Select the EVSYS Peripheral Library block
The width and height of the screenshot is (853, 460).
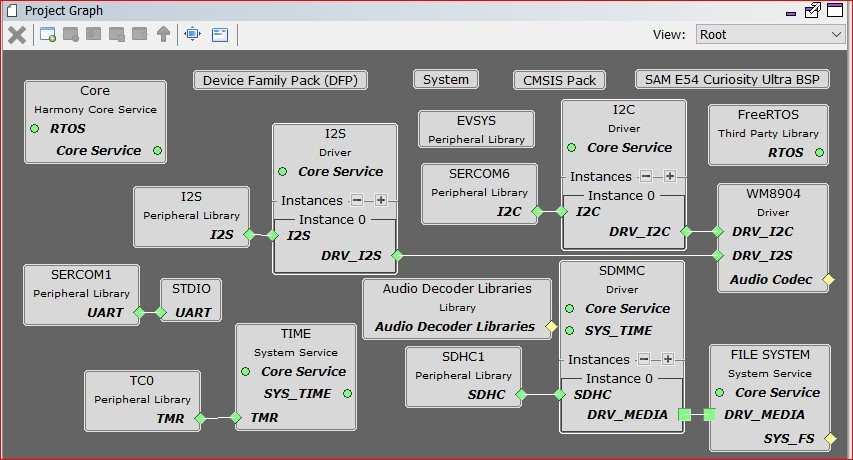click(x=476, y=129)
